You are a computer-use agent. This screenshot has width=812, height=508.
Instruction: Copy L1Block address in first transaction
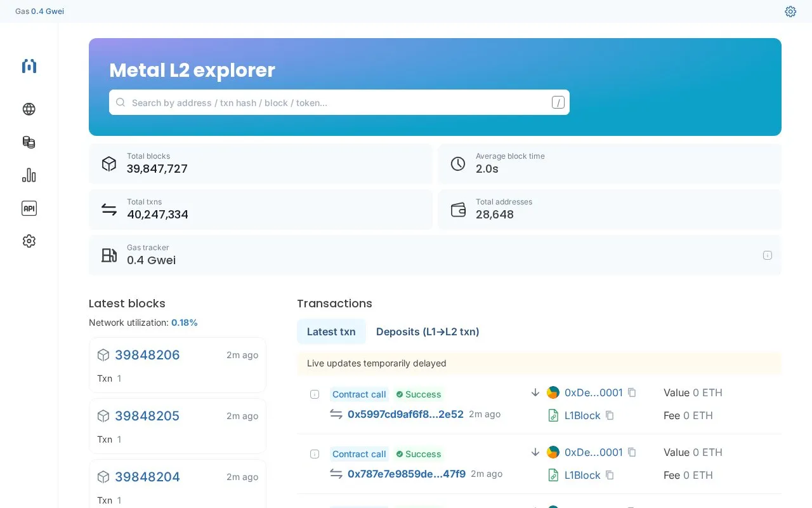pos(610,415)
